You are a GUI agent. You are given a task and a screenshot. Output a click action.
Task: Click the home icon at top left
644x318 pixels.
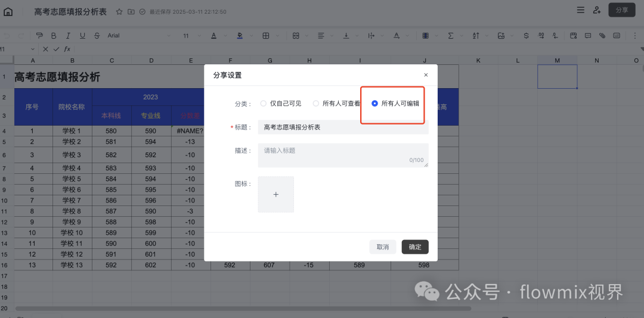pyautogui.click(x=8, y=11)
